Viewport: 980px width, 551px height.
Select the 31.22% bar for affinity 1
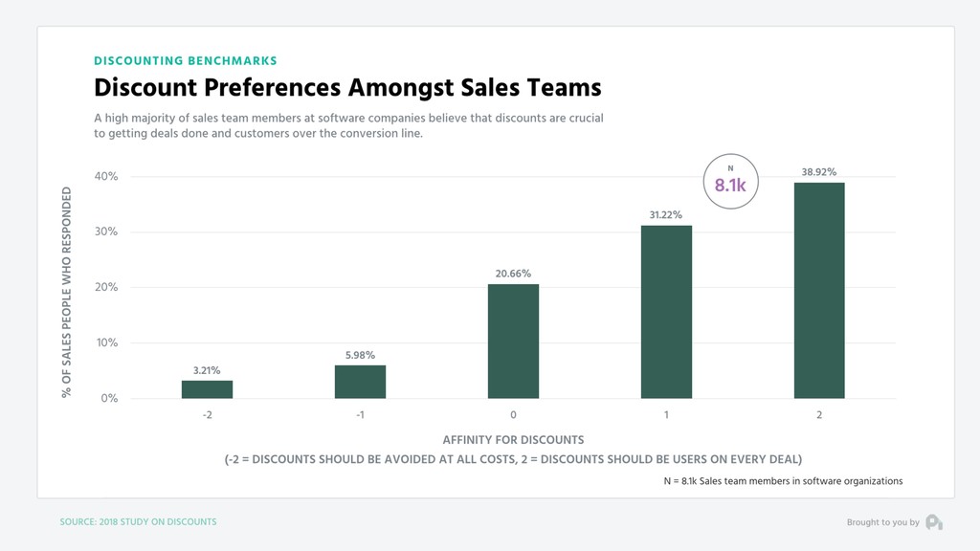click(x=666, y=312)
